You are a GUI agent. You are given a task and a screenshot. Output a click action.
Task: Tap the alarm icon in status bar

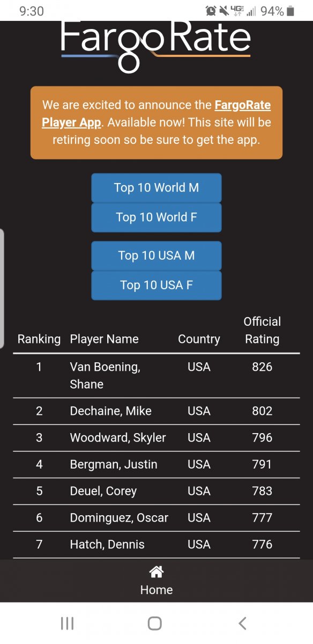point(211,11)
